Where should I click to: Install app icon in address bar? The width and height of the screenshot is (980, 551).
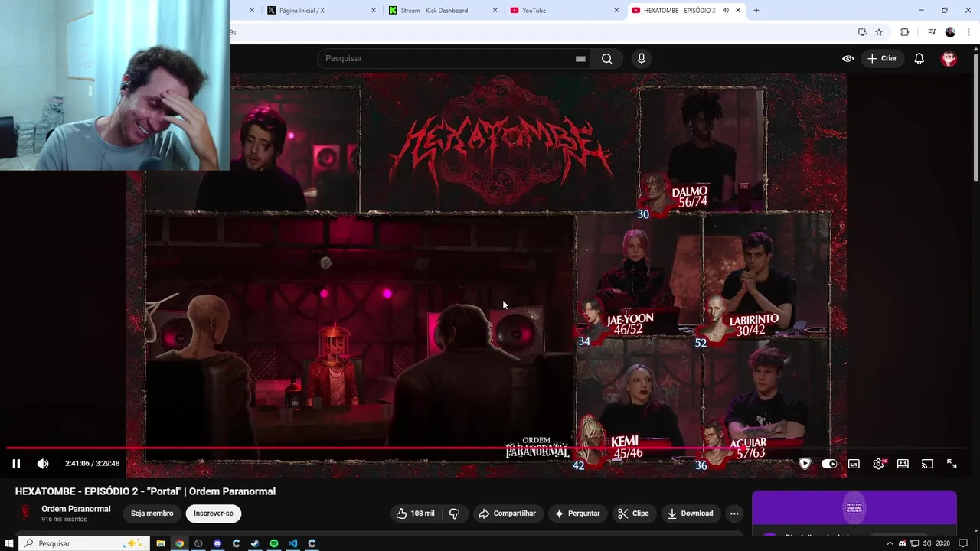(x=862, y=32)
